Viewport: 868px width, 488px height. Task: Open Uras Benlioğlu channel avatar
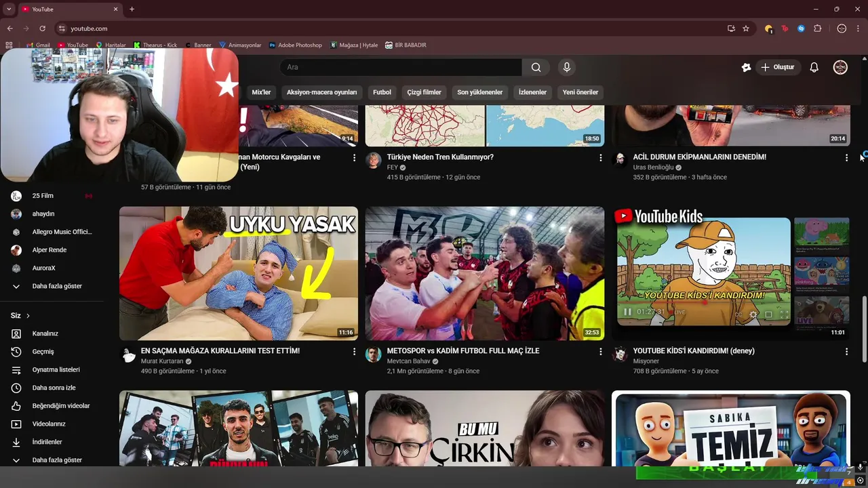point(620,160)
